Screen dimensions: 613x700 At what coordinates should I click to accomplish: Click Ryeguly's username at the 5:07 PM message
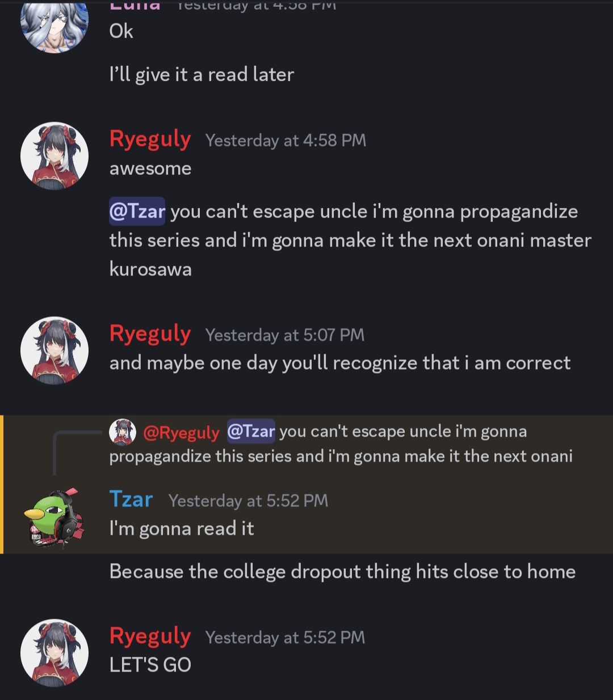(150, 334)
